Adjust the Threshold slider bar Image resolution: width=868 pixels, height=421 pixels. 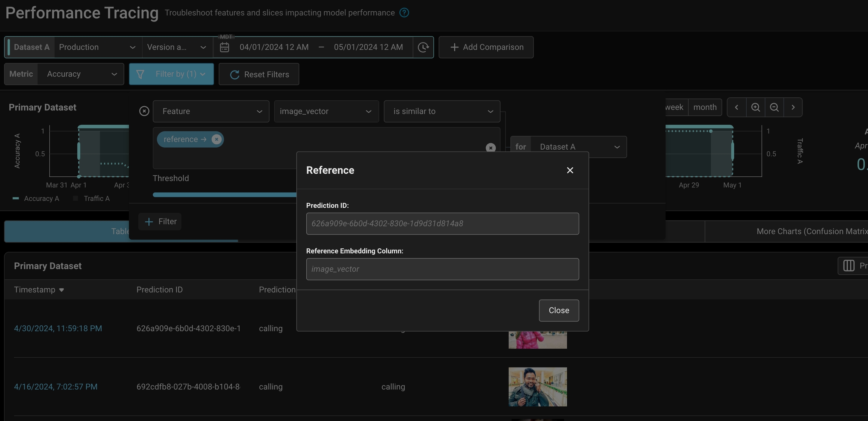[x=225, y=195]
